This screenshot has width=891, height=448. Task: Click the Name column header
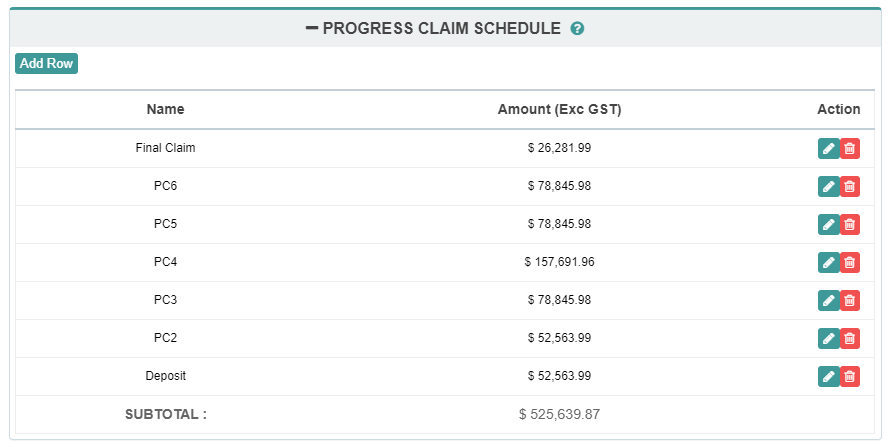click(x=165, y=109)
